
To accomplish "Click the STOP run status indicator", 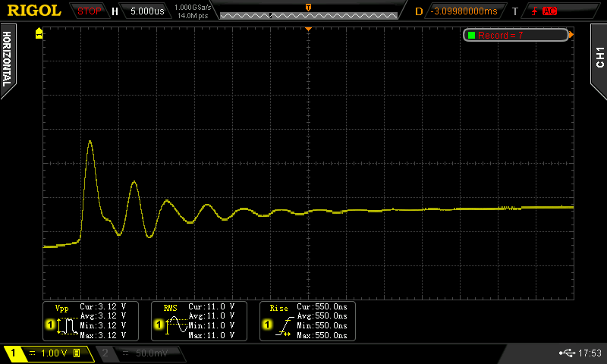I will 89,11.
